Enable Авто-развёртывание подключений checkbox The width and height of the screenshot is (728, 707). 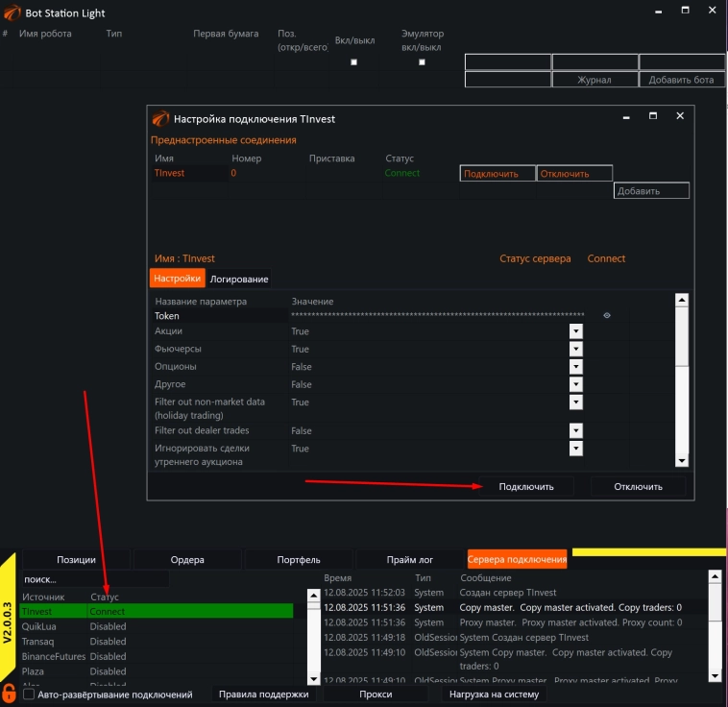point(29,694)
